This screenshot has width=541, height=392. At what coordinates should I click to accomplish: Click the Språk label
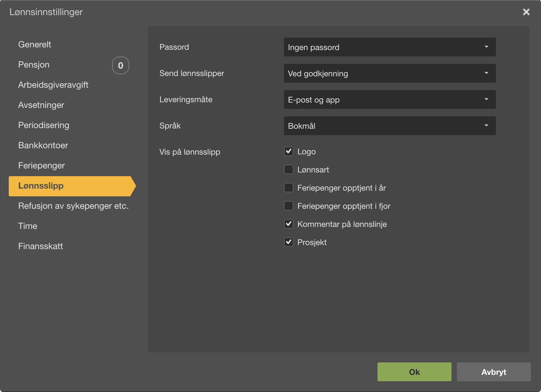click(170, 126)
